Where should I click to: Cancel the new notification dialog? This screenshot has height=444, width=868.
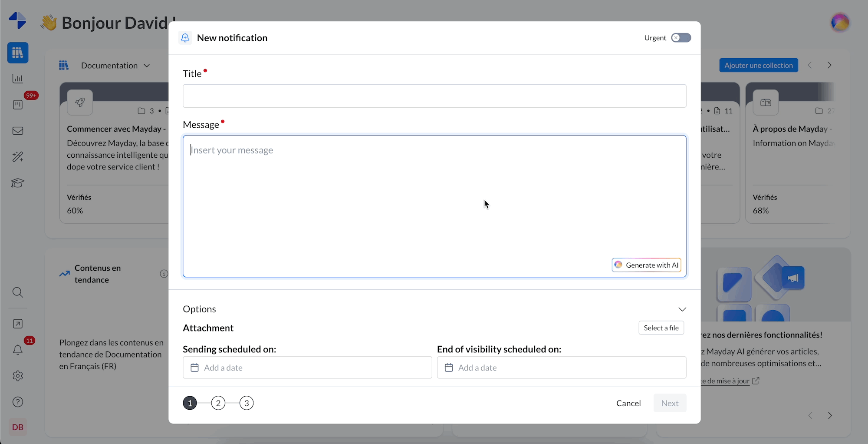point(628,403)
